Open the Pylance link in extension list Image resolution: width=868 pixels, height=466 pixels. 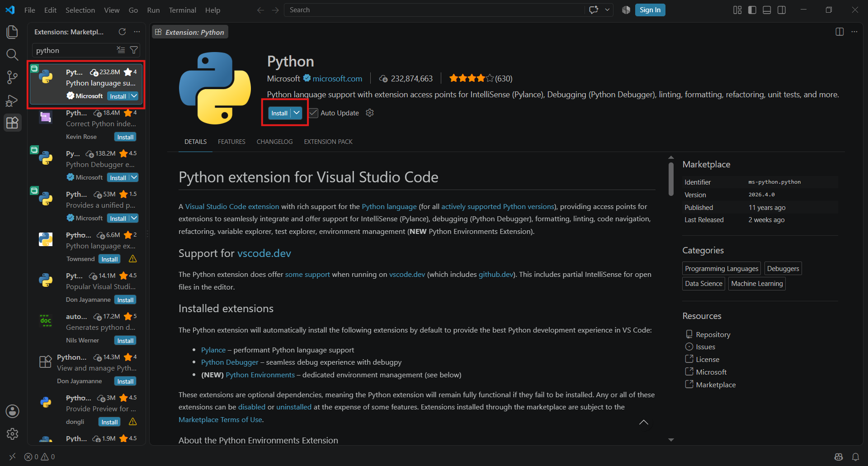click(213, 350)
